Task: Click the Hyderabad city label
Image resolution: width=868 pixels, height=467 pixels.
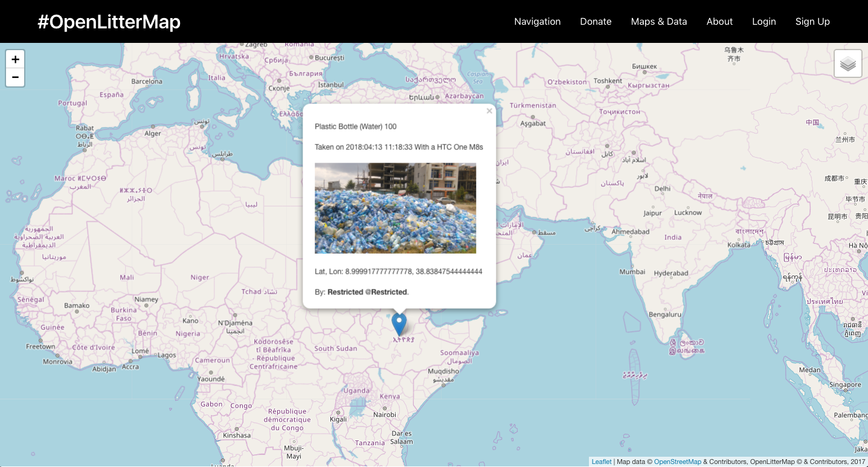Action: point(671,273)
